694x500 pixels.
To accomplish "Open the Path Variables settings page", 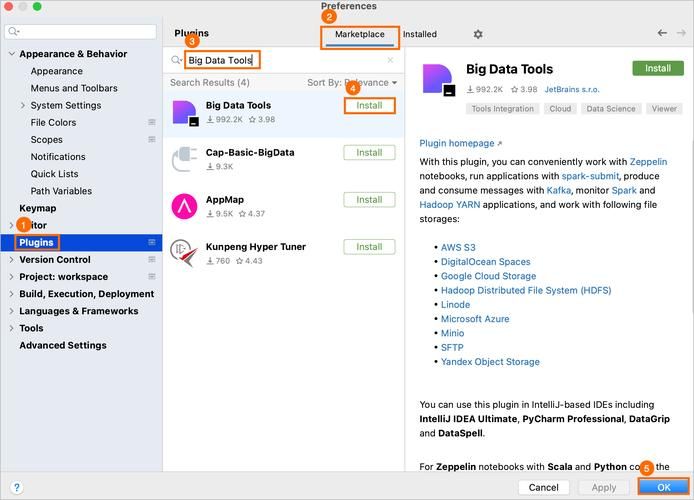I will (61, 191).
